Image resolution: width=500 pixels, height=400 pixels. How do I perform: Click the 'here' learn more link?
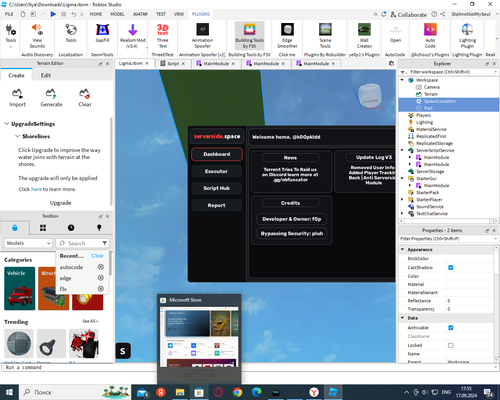coord(36,189)
